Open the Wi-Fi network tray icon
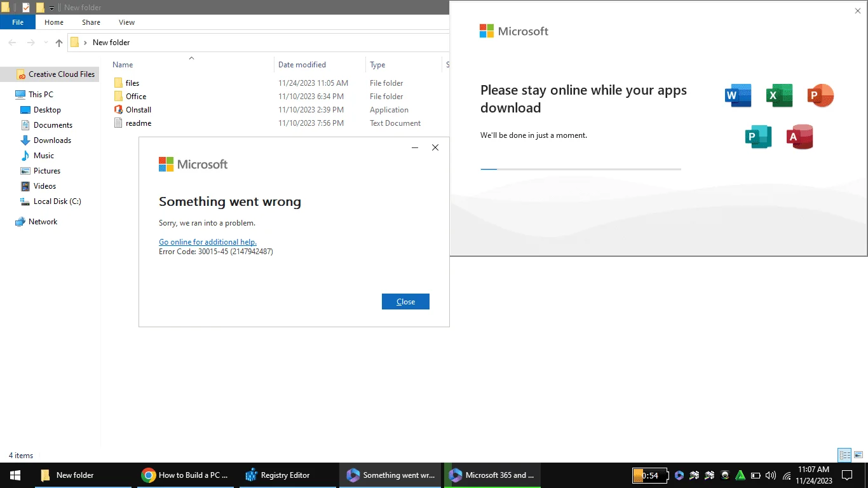Viewport: 868px width, 488px height. 787,475
